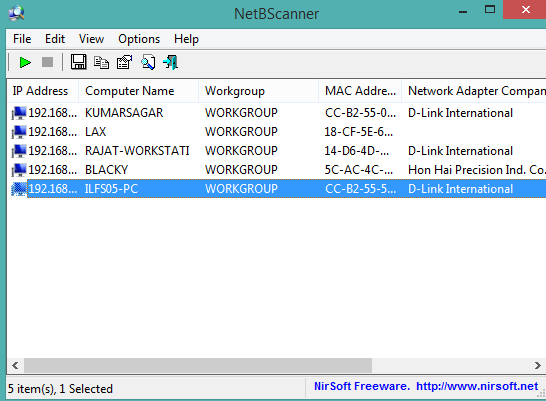This screenshot has width=546, height=401.
Task: Sort by the Network Adapter Company column header
Action: click(x=474, y=91)
